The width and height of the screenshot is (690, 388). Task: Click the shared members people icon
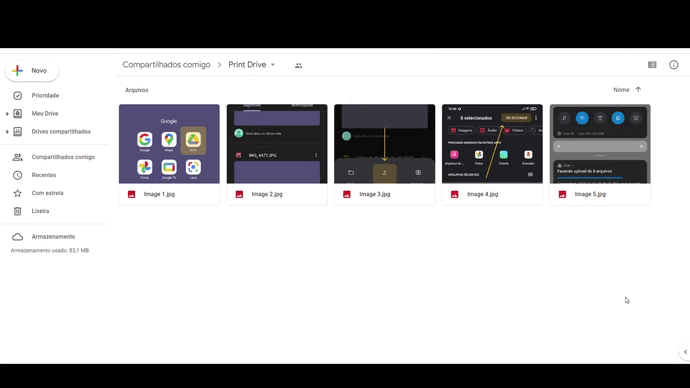[x=298, y=66]
